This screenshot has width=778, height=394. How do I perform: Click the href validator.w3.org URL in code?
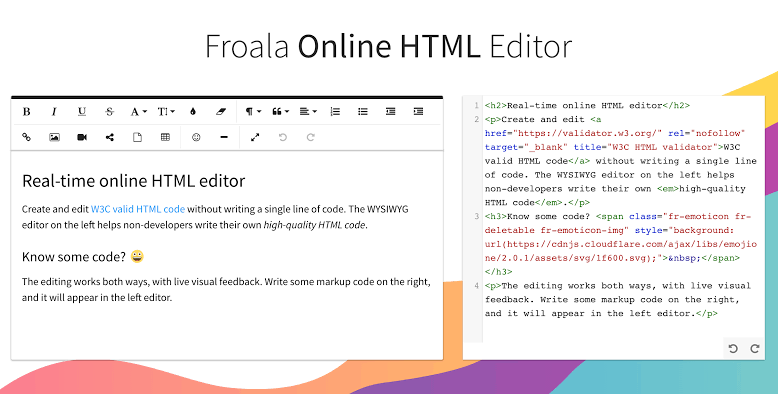click(x=587, y=133)
